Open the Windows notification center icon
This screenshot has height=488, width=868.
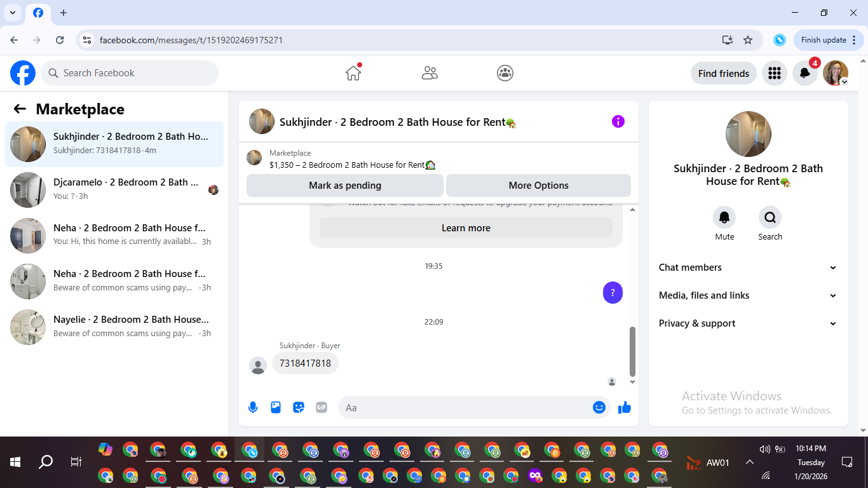click(847, 462)
